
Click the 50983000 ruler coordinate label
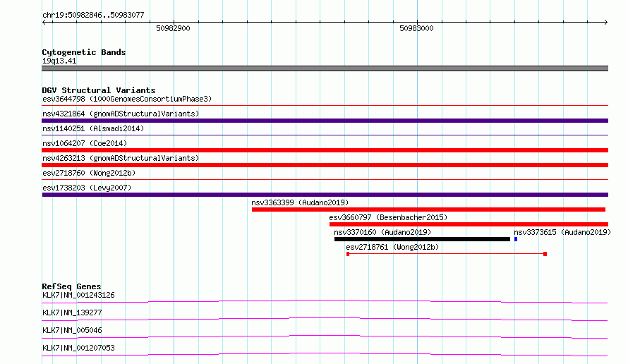pyautogui.click(x=416, y=28)
